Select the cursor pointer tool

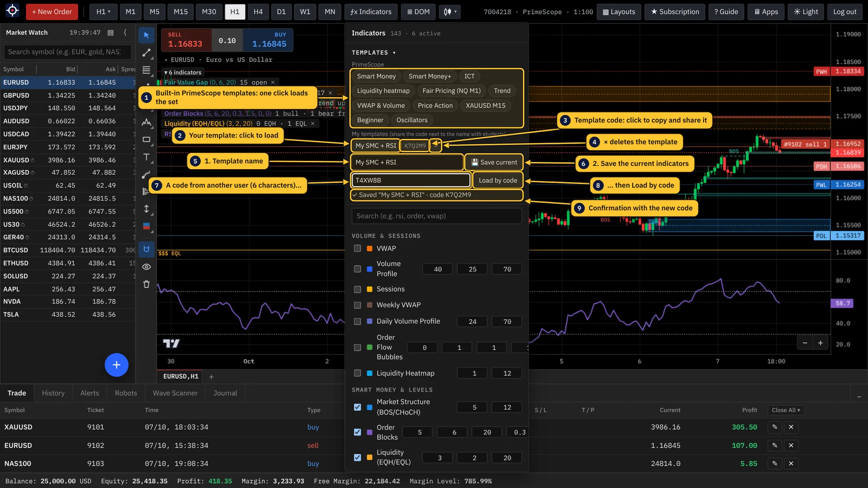[146, 35]
